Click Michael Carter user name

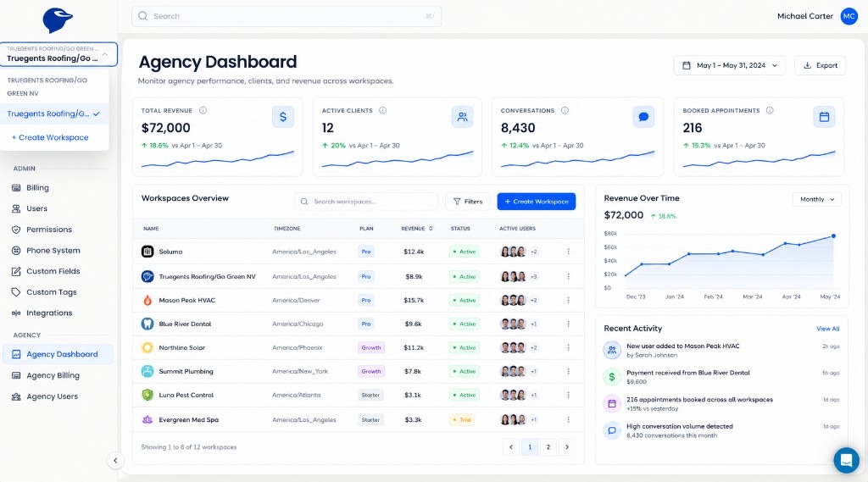(x=805, y=16)
